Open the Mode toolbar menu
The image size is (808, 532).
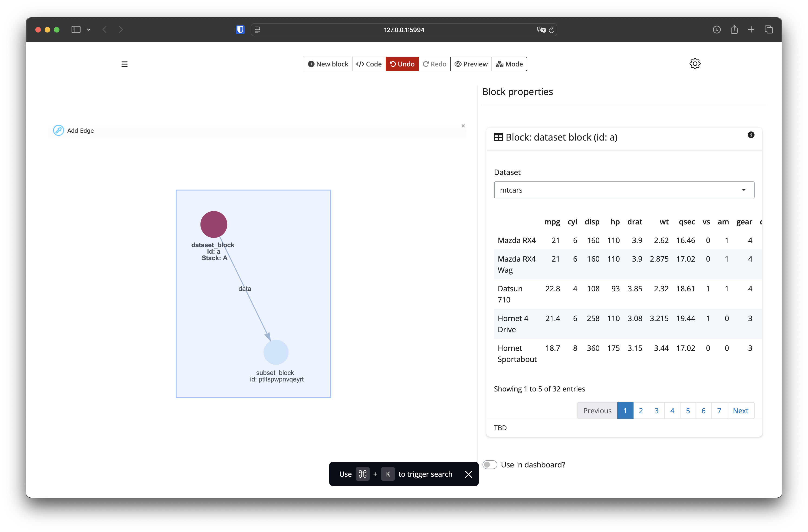[509, 64]
